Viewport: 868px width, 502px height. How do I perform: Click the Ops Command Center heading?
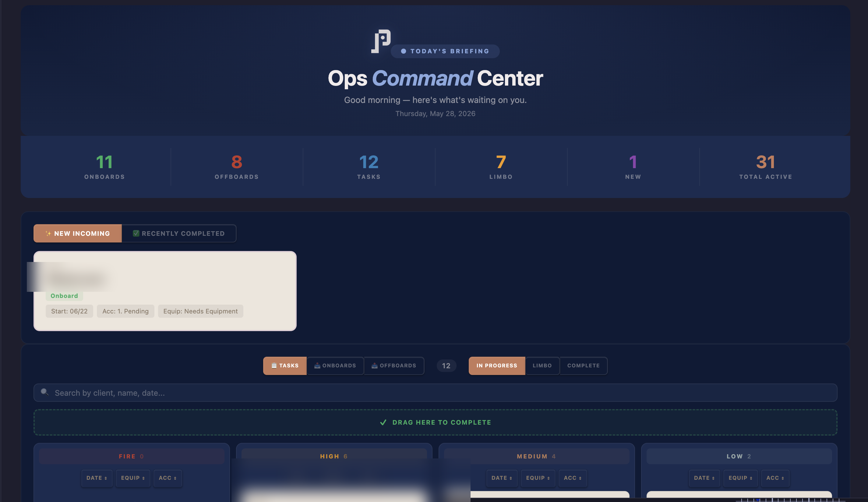pos(436,78)
